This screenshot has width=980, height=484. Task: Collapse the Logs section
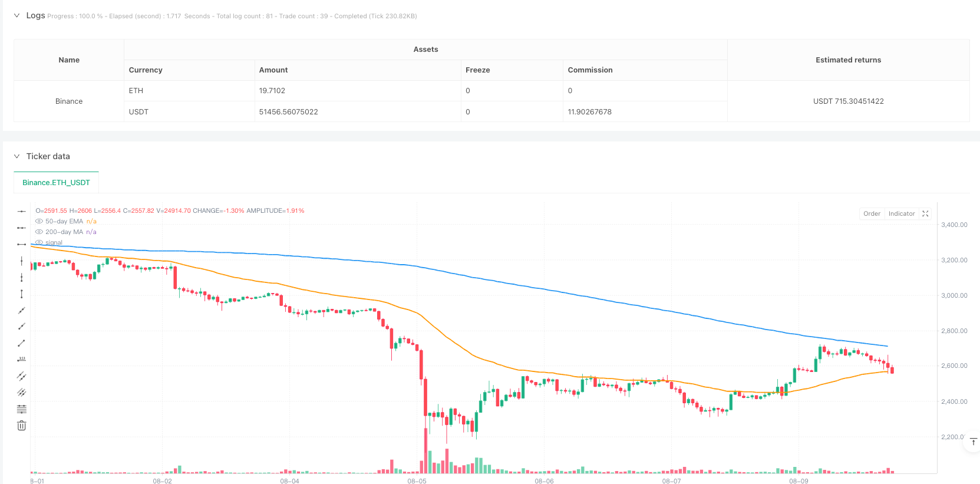(17, 16)
